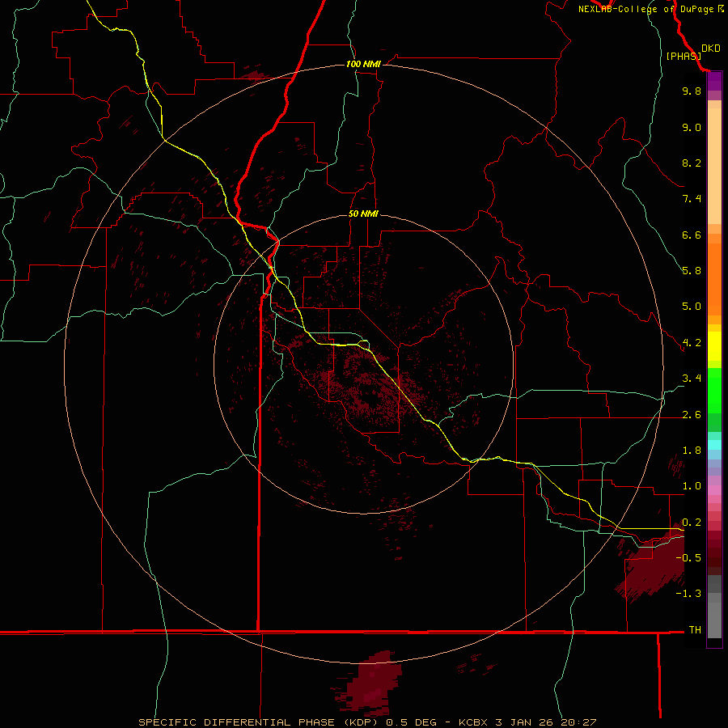Click the -0.5 value on the color scale
Viewport: 728px width, 728px height.
tap(688, 558)
